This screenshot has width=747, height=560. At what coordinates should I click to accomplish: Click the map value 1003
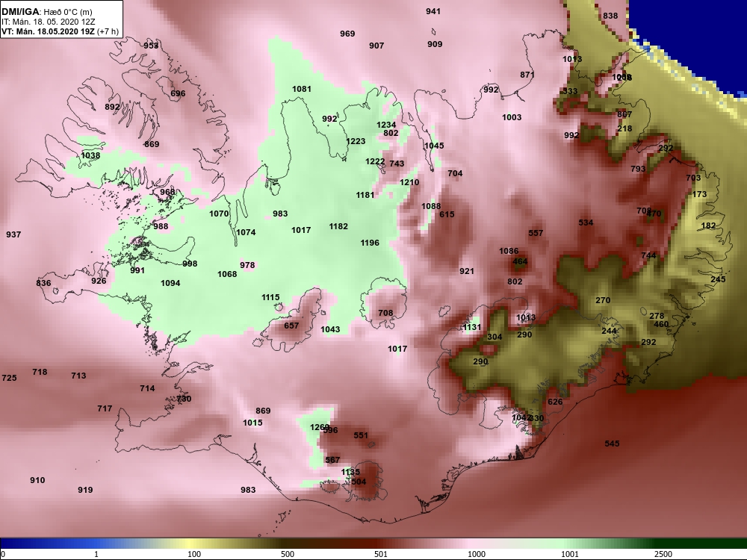pyautogui.click(x=512, y=118)
